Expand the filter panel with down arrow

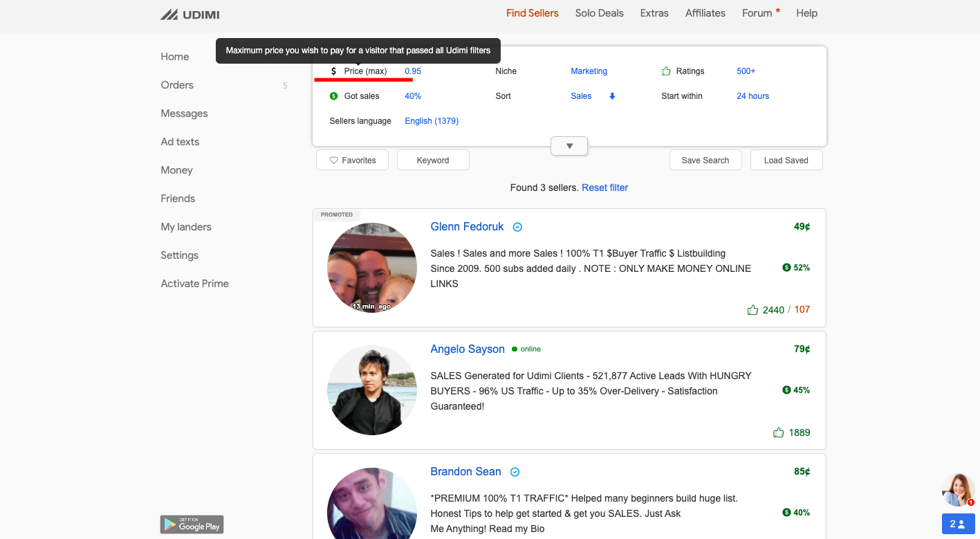(x=569, y=146)
